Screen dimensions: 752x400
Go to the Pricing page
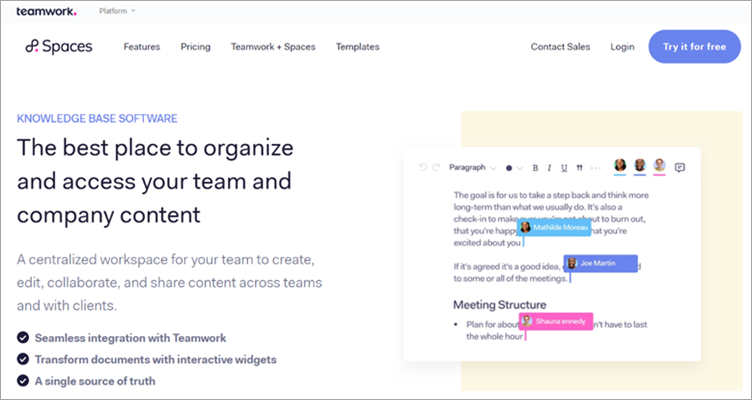195,47
